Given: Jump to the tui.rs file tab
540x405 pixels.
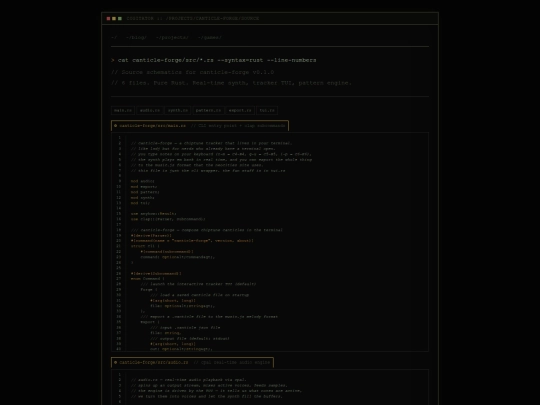Looking at the screenshot, I should [267, 111].
